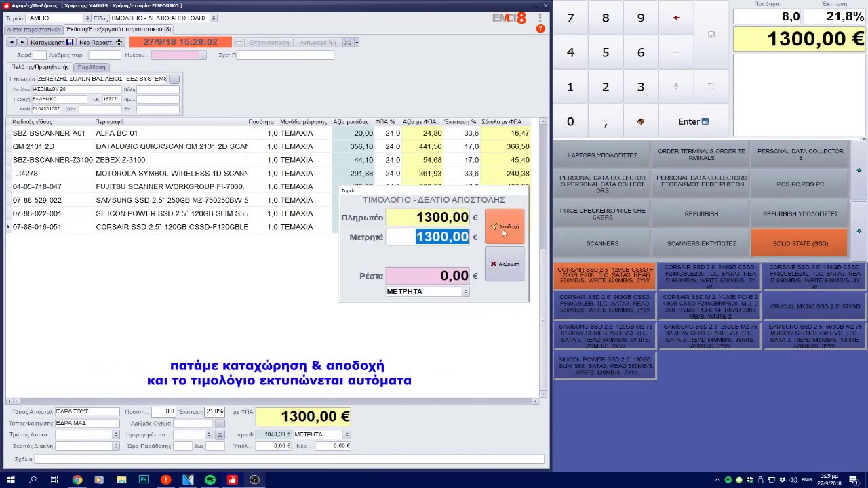Open Τρόπος Αποστ. dropdown

pyautogui.click(x=116, y=434)
